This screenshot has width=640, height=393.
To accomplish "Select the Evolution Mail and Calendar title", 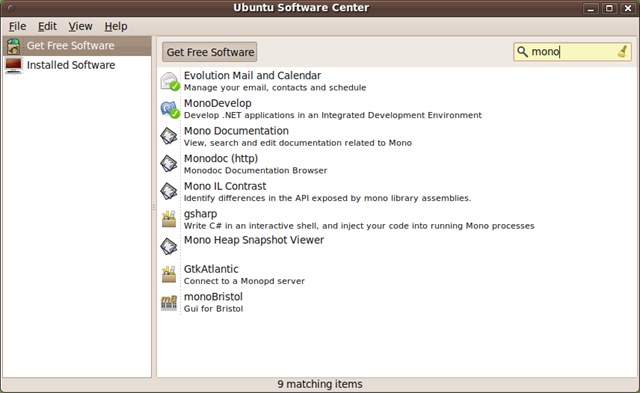I will (x=252, y=75).
